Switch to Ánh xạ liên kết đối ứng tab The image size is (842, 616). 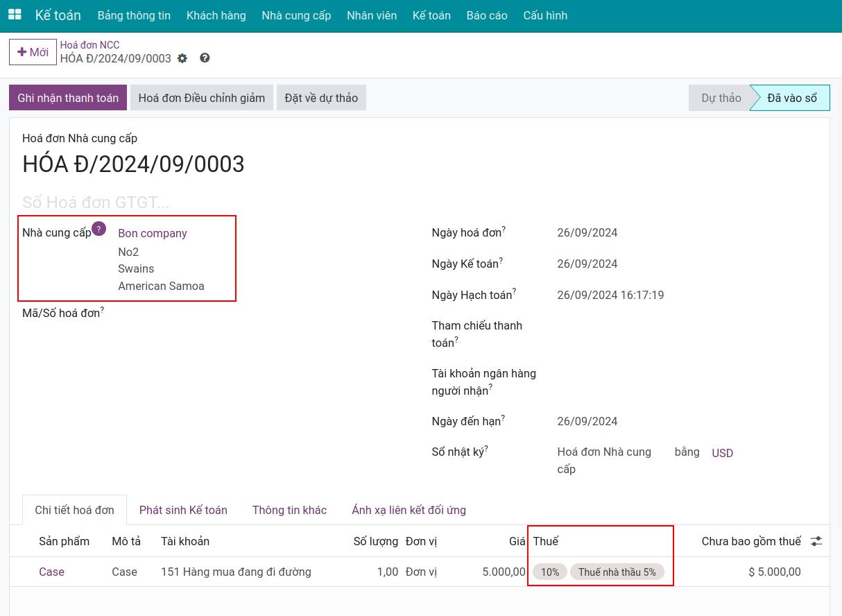pyautogui.click(x=409, y=510)
